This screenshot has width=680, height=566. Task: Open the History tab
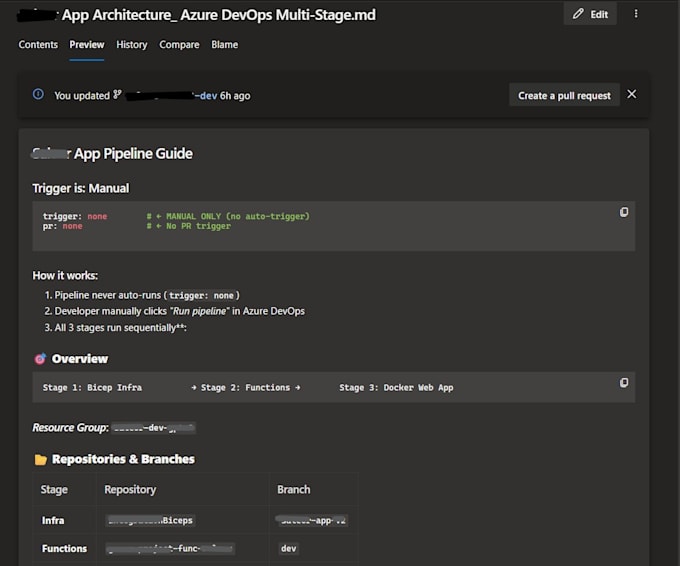[131, 45]
